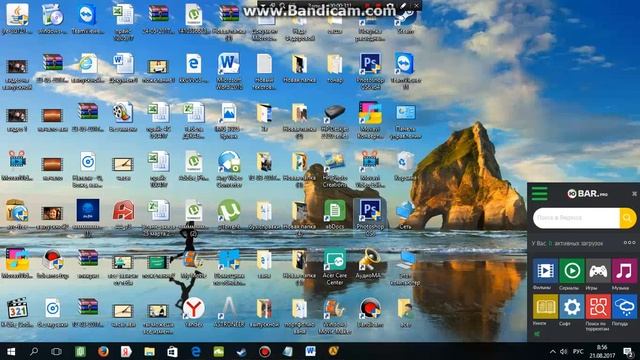Click the yellow search button in BAR panel
This screenshot has height=360, width=640.
(x=628, y=218)
